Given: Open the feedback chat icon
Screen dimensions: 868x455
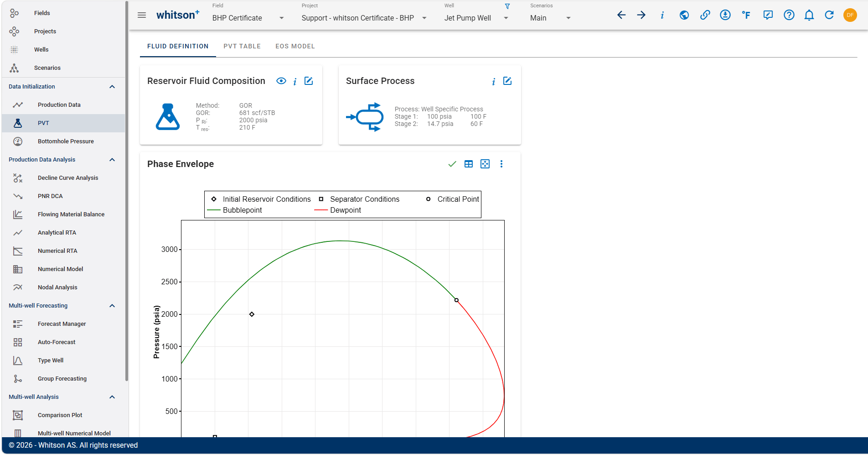Looking at the screenshot, I should click(768, 15).
